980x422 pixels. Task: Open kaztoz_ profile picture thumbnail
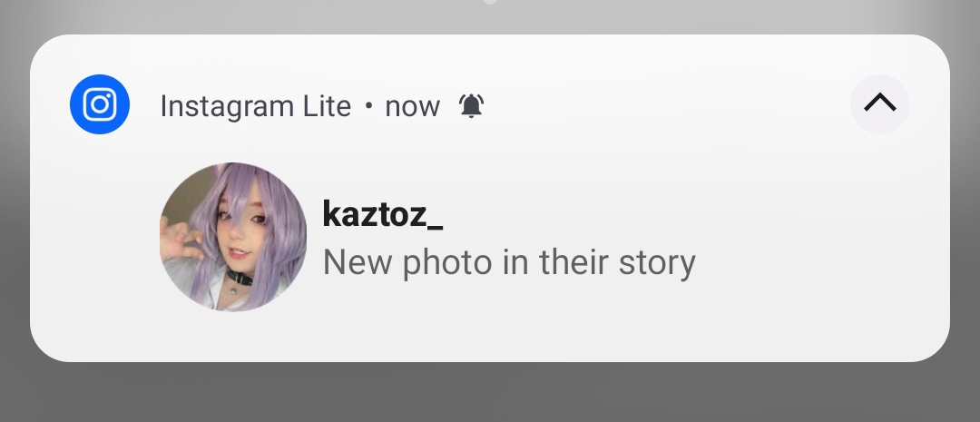coord(233,237)
